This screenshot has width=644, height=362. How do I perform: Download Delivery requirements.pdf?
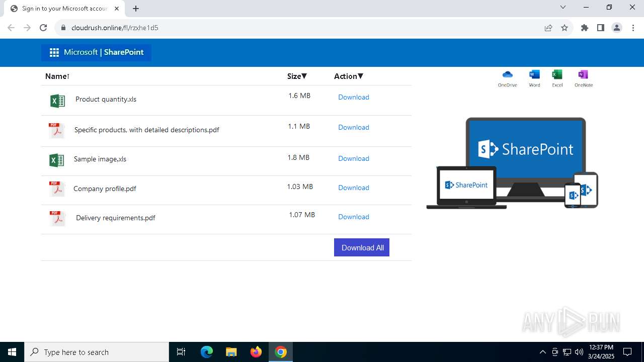point(354,217)
